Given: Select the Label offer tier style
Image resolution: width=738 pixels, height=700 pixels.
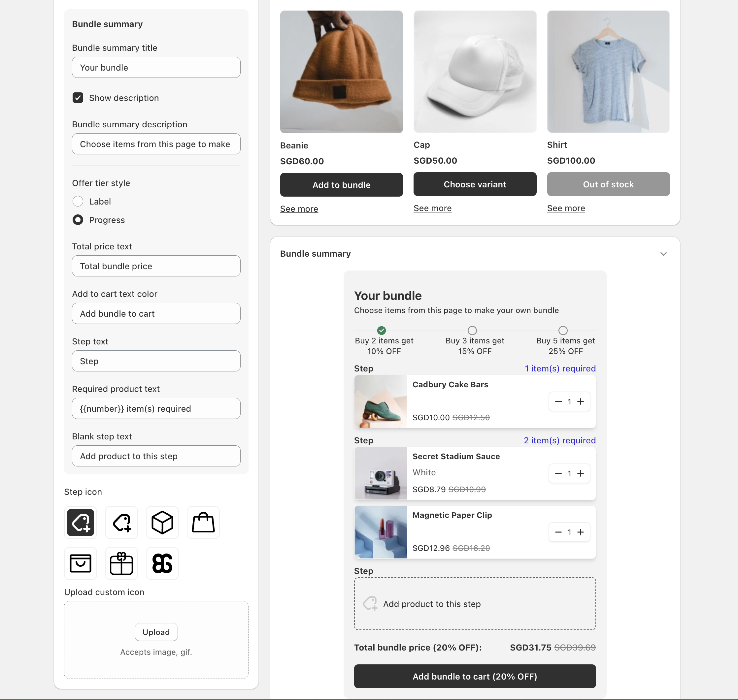Looking at the screenshot, I should pos(78,202).
